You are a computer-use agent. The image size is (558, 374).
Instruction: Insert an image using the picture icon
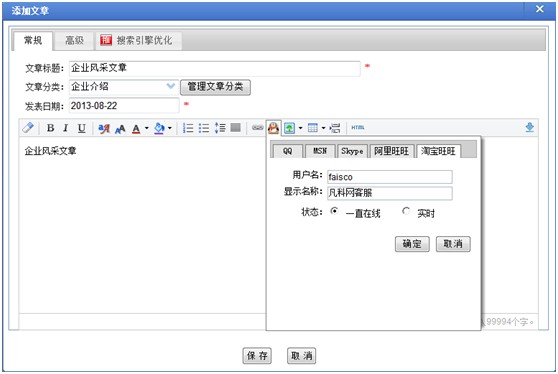pos(289,128)
